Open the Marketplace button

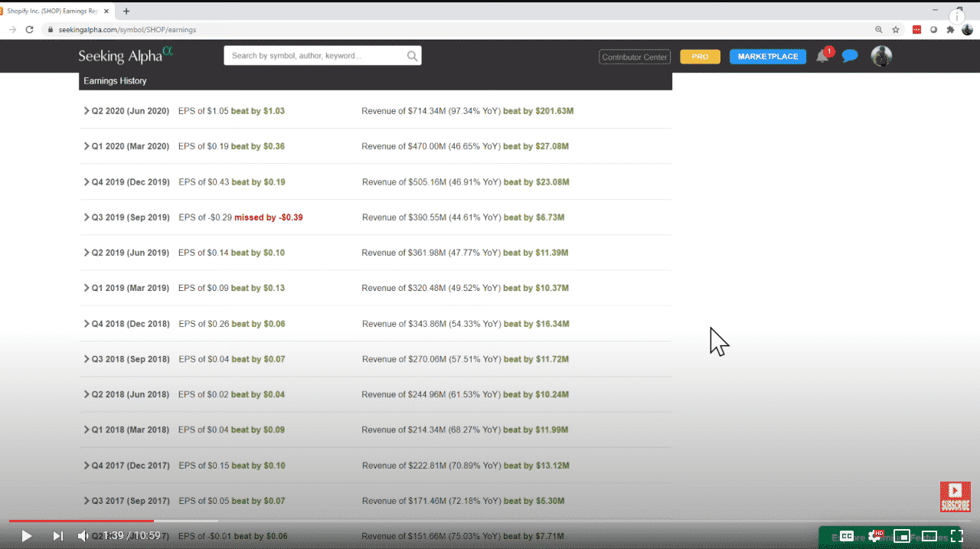[x=767, y=57]
